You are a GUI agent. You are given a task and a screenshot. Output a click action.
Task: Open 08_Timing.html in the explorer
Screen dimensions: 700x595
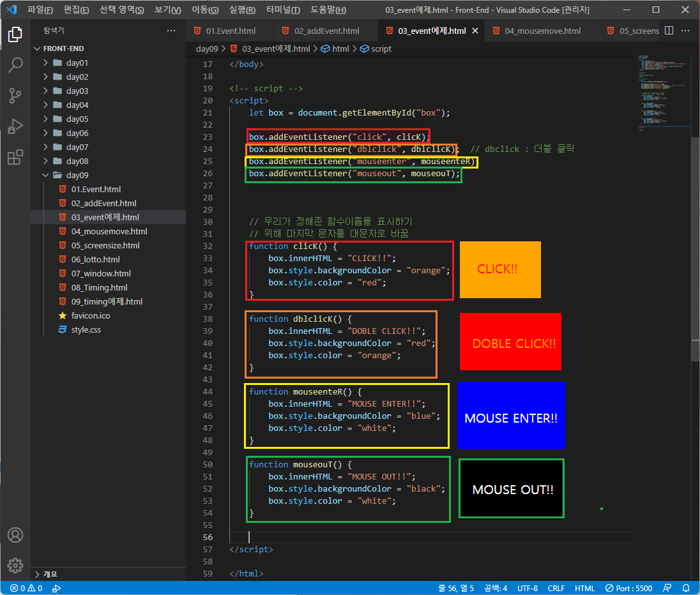point(99,287)
